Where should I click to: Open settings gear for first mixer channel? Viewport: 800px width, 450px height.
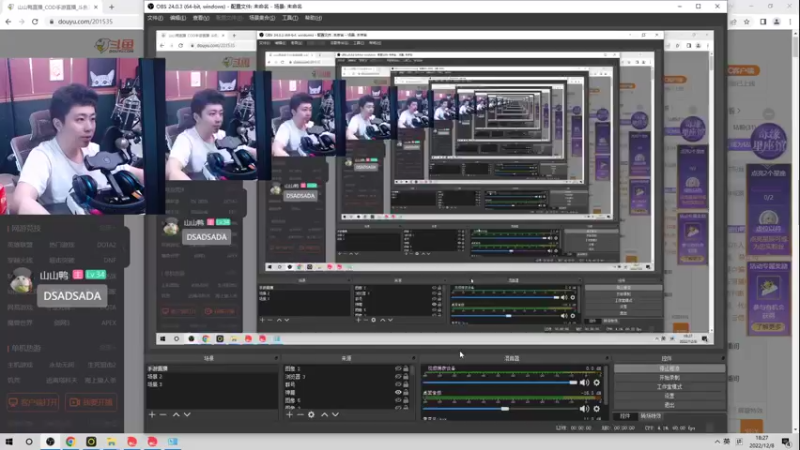coord(596,383)
